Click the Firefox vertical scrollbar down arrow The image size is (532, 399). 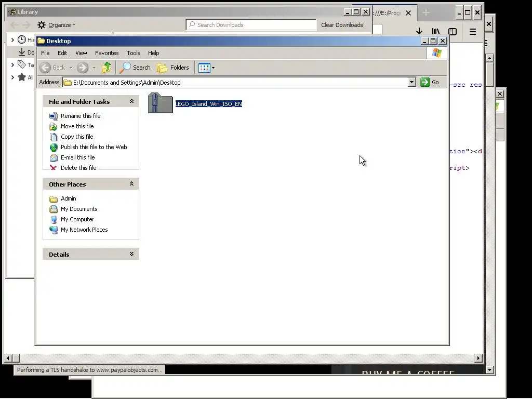tap(489, 370)
